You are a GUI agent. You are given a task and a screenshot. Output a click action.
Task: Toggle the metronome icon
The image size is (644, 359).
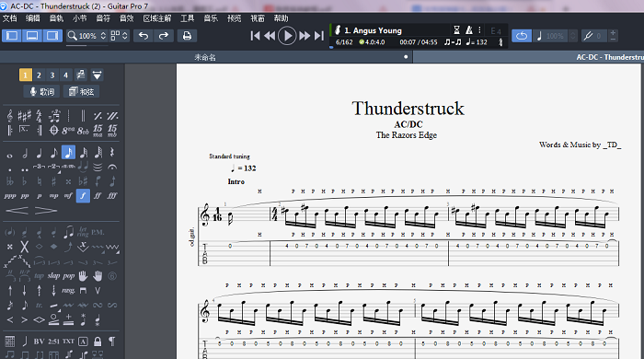[469, 30]
